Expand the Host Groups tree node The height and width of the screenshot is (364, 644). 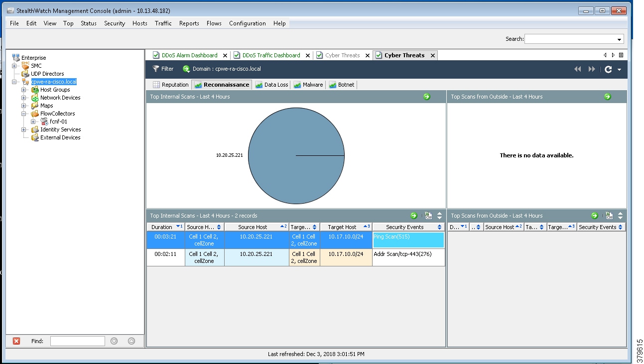24,90
